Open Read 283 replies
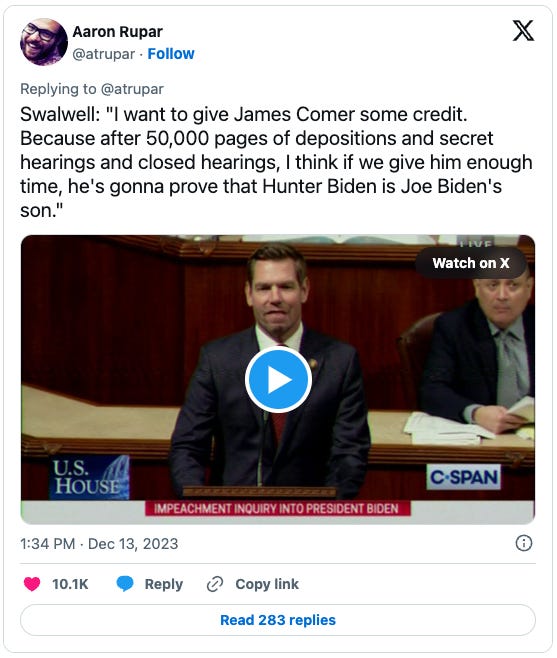 tap(278, 620)
